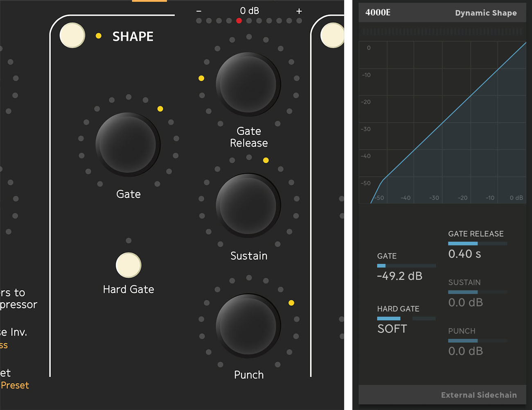Toggle External Sidechain on
Viewport: 532px width, 410px height.
point(479,395)
